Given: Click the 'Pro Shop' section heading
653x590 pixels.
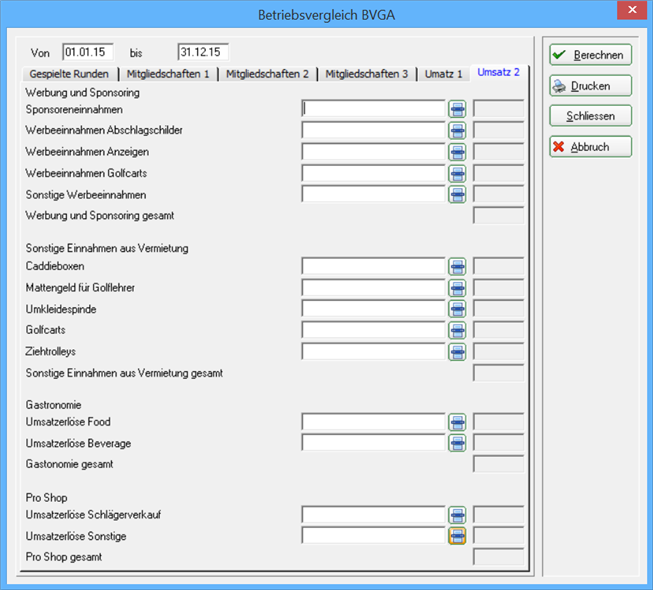Looking at the screenshot, I should point(46,498).
